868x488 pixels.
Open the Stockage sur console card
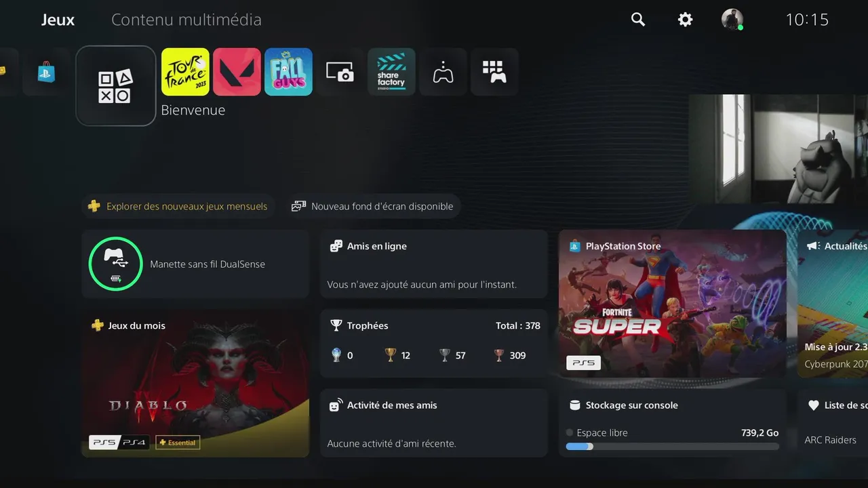pos(673,423)
